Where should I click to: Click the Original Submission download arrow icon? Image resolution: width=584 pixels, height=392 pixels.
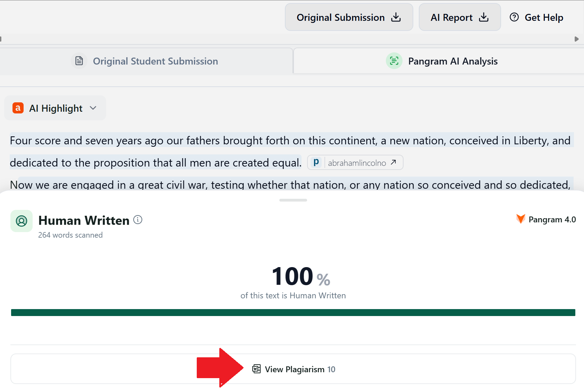coord(396,17)
